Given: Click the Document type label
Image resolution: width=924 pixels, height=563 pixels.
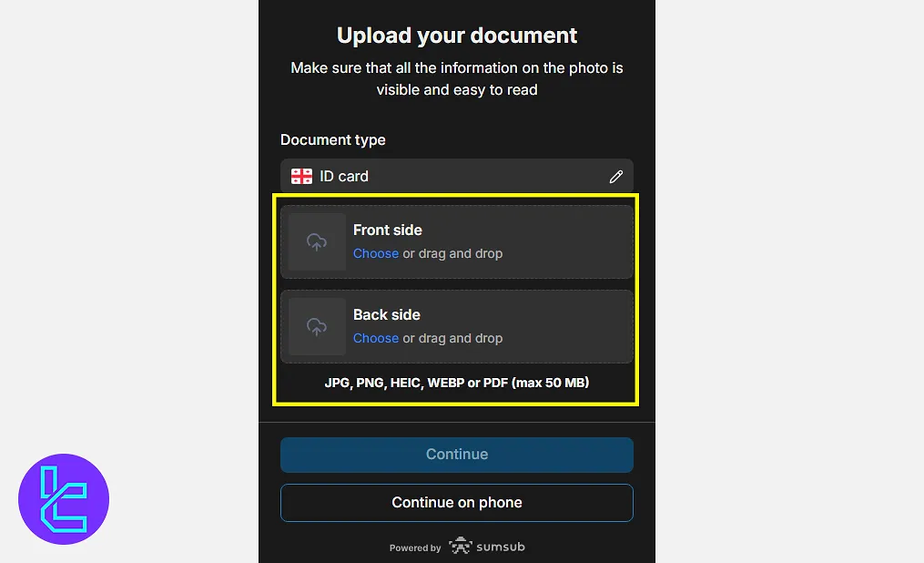Looking at the screenshot, I should 333,139.
